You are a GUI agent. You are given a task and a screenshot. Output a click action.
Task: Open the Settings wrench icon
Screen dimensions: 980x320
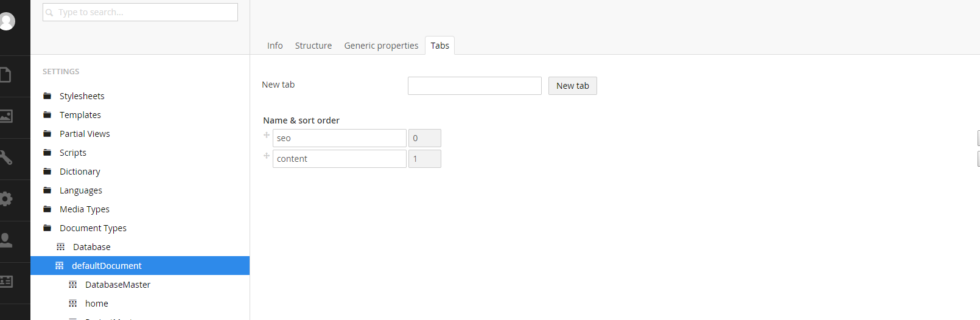pos(6,158)
